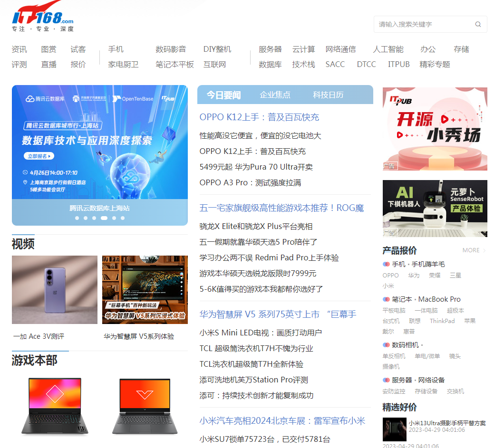The height and width of the screenshot is (448, 504).
Task: Open article 骁龙X Elite和骁龙X Plus平台亮相
Action: click(256, 227)
